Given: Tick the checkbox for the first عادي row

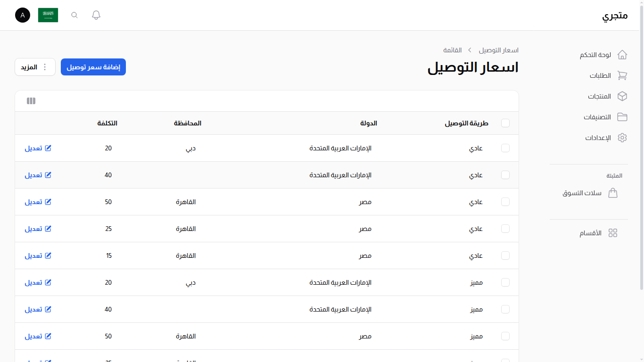Looking at the screenshot, I should 505,148.
